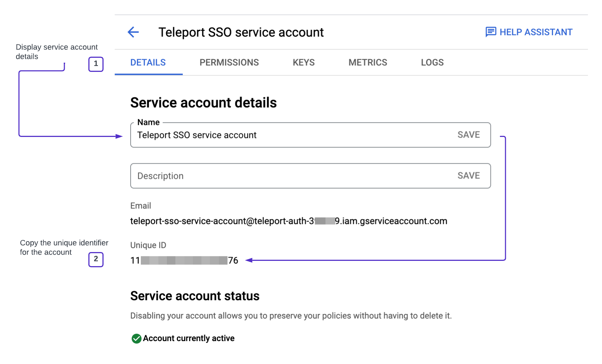The image size is (602, 364).
Task: Save the service account Name
Action: (x=468, y=135)
